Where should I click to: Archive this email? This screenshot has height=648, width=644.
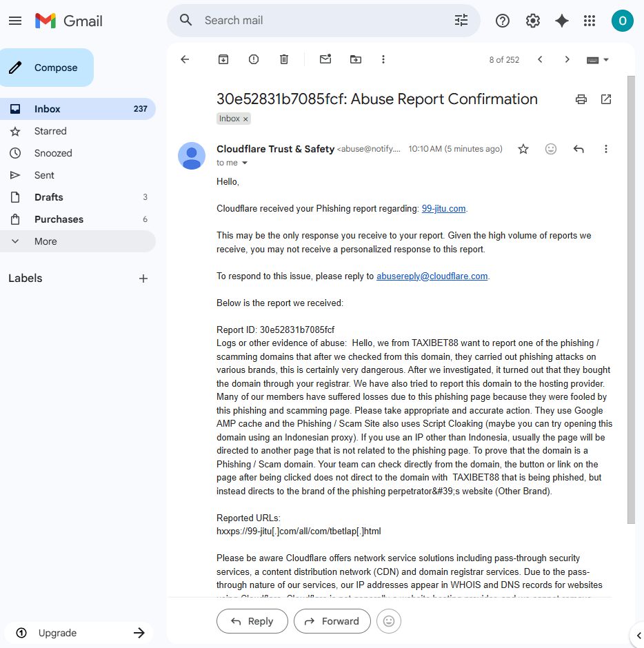pyautogui.click(x=223, y=59)
